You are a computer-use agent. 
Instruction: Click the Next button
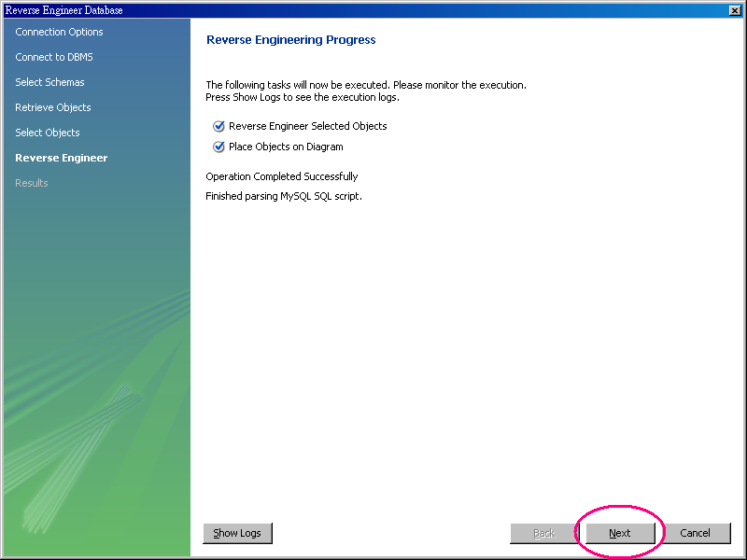(x=620, y=533)
